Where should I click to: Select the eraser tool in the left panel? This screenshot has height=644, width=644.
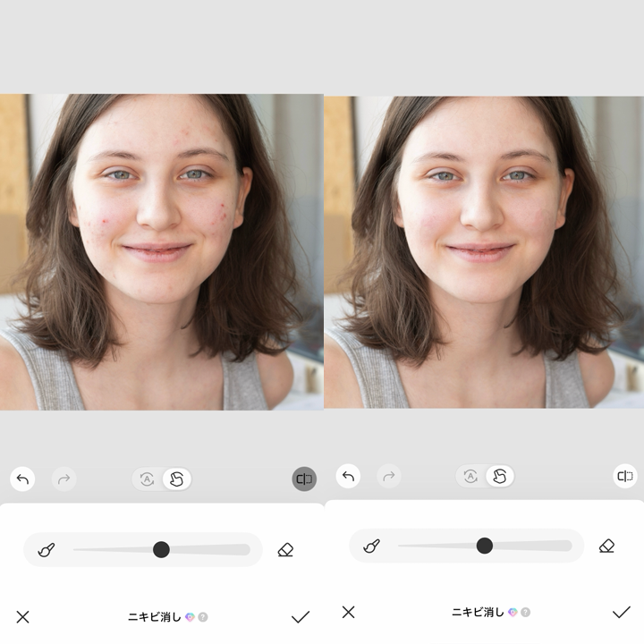click(x=285, y=550)
